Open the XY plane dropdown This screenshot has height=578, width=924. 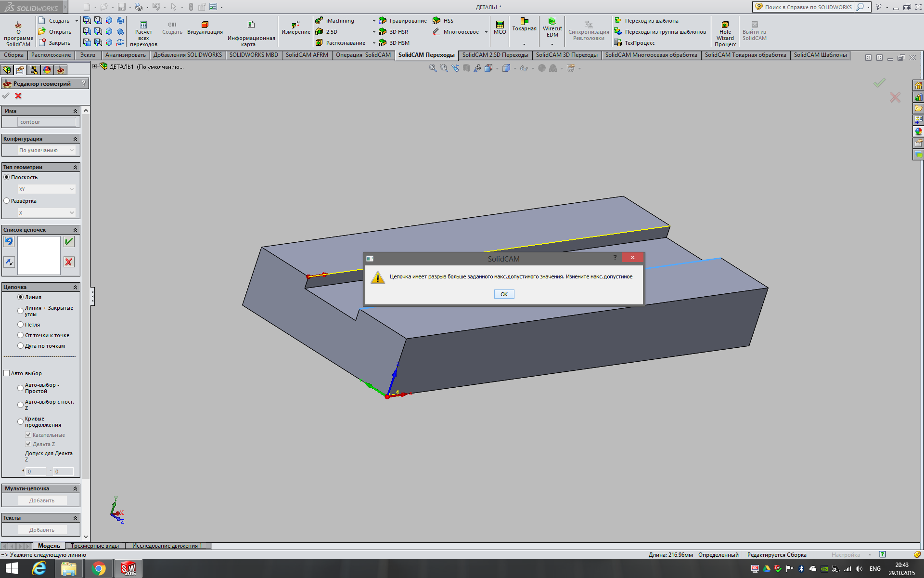click(46, 189)
